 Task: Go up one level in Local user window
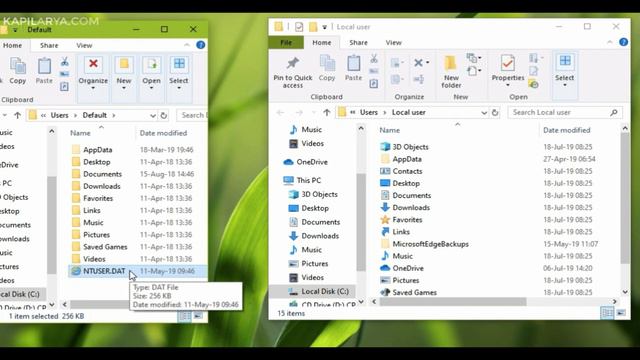[327, 112]
